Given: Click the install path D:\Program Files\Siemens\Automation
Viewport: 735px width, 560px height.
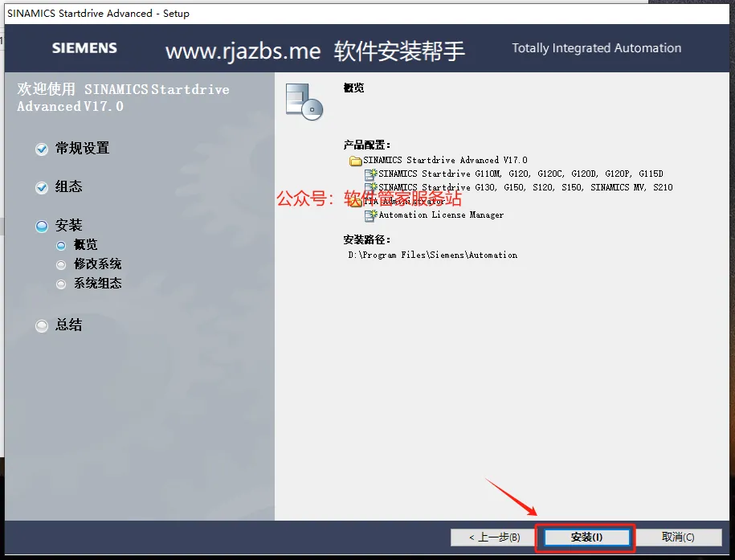Looking at the screenshot, I should pos(433,255).
